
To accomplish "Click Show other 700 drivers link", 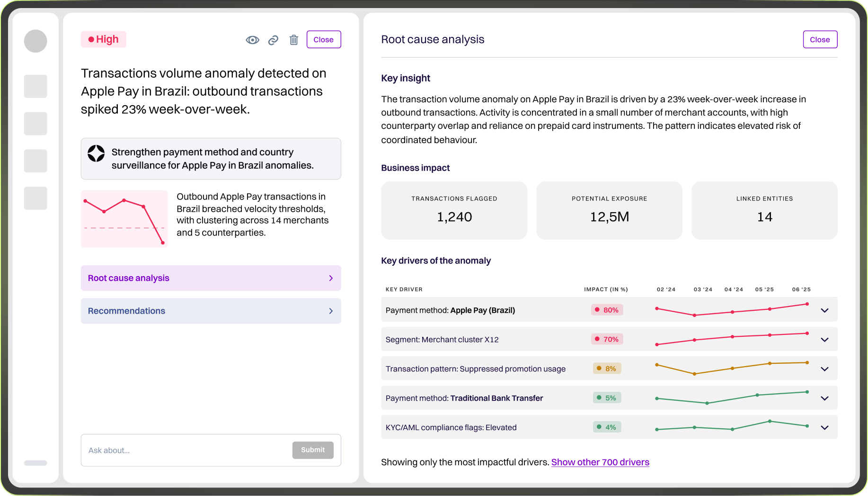I will coord(600,462).
